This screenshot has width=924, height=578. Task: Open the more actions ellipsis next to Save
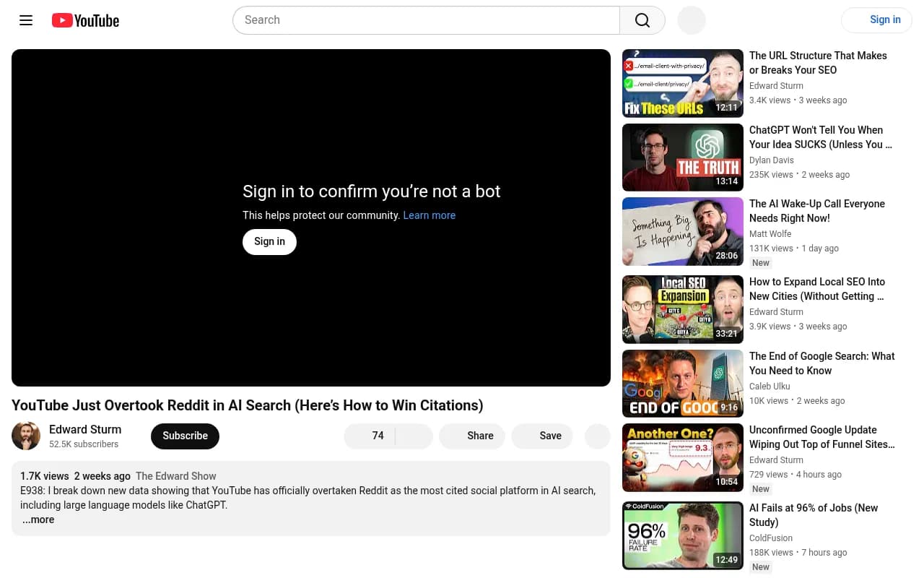point(597,436)
